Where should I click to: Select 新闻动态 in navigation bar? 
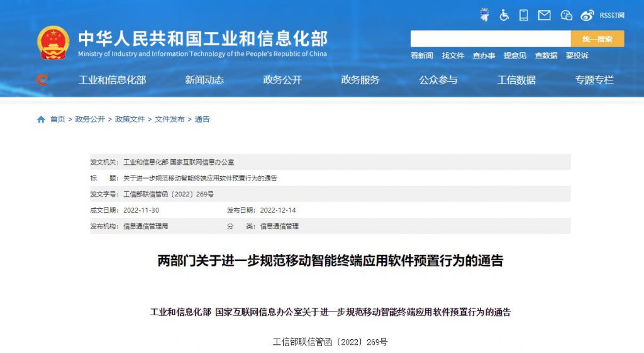click(x=204, y=80)
